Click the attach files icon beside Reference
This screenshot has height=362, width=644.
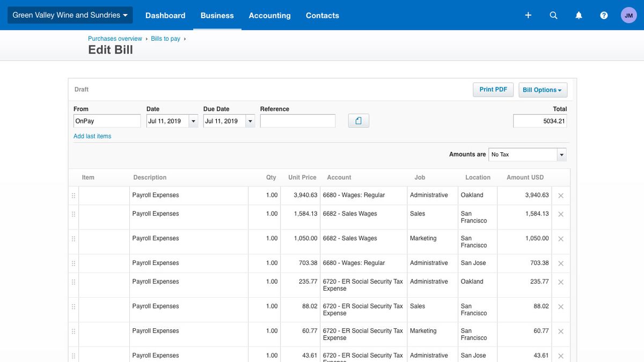[x=358, y=121]
